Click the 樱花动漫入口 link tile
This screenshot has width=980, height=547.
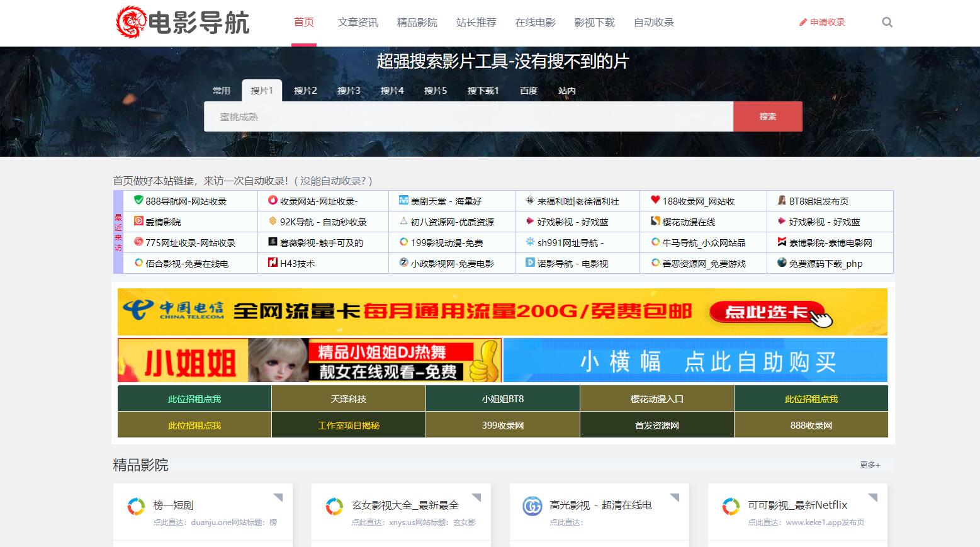(656, 399)
